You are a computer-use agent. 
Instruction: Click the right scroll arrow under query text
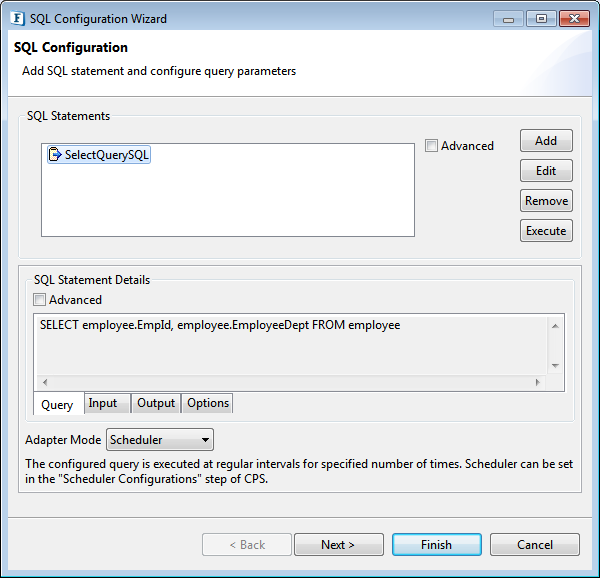537,382
